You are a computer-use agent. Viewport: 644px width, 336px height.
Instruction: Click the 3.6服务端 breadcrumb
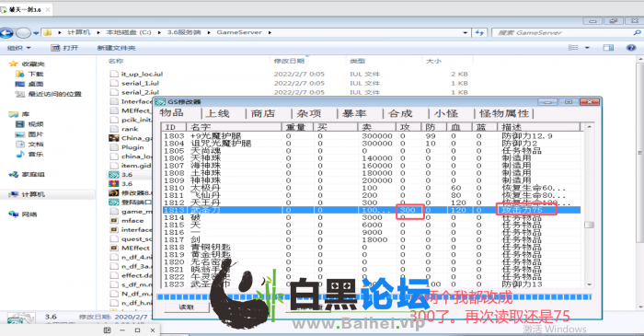pyautogui.click(x=184, y=32)
